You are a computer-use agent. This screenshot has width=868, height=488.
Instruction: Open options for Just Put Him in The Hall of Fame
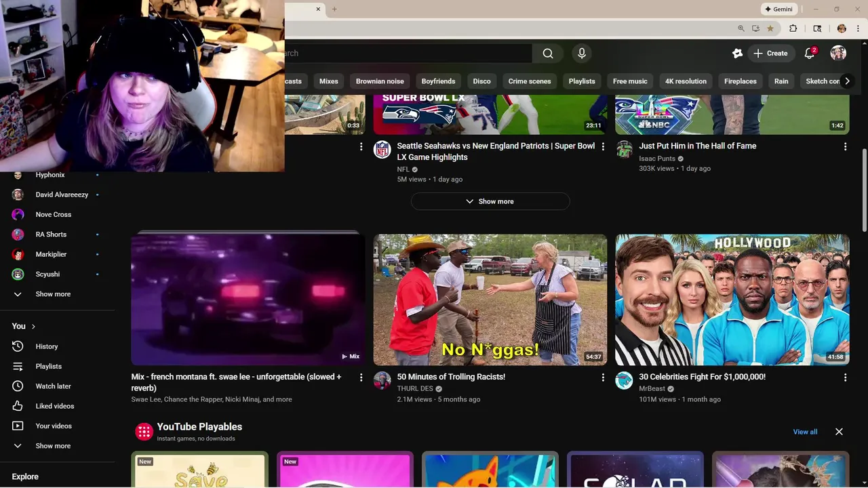[845, 146]
